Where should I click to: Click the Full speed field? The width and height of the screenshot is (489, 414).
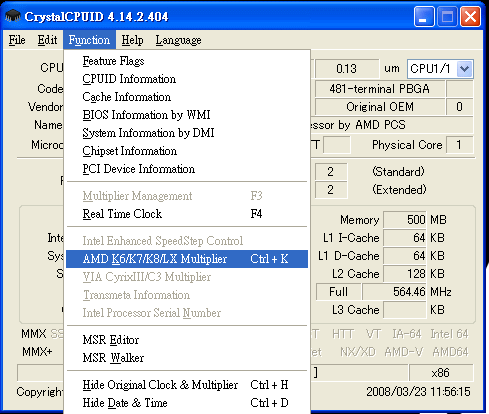pos(338,292)
